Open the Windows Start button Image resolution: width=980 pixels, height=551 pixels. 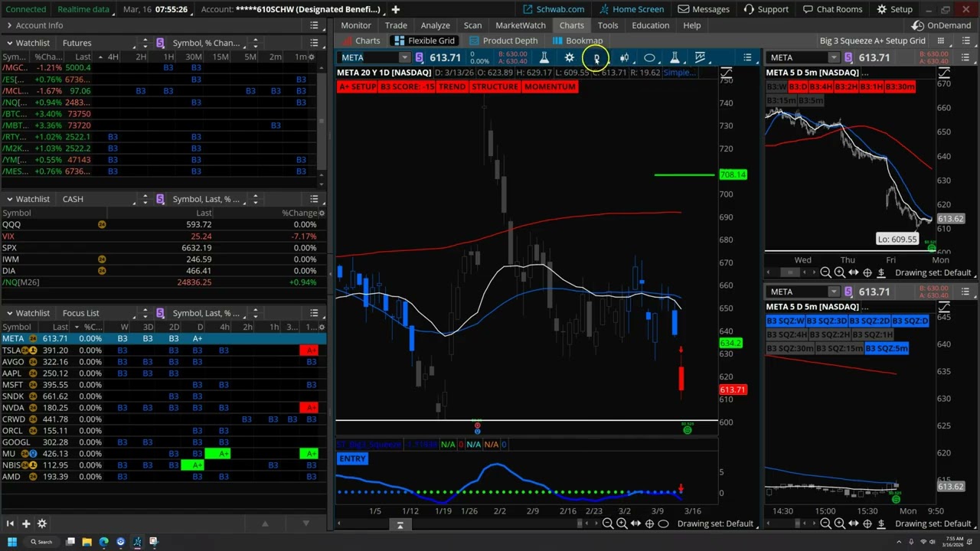point(11,542)
